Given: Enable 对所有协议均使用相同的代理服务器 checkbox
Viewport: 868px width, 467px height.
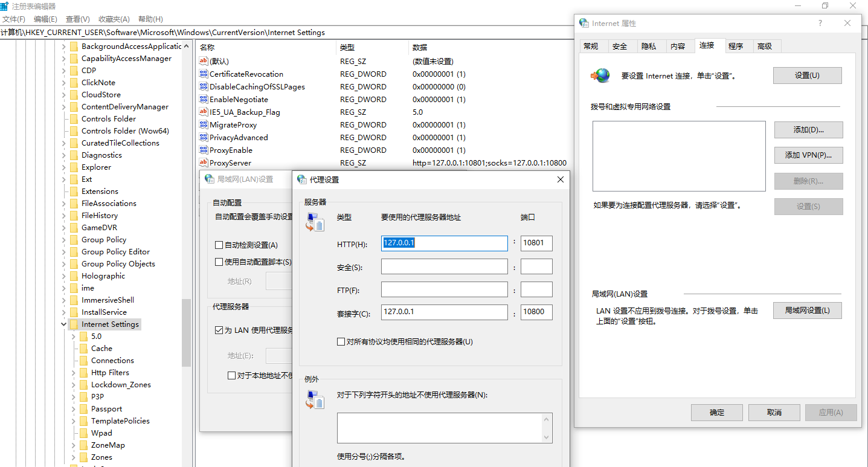Looking at the screenshot, I should (341, 342).
